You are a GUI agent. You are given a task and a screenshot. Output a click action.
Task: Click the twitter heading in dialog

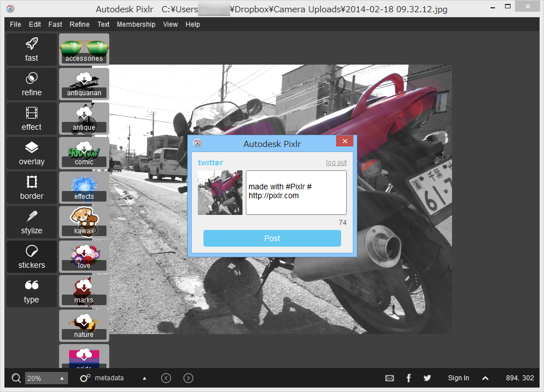pos(210,163)
